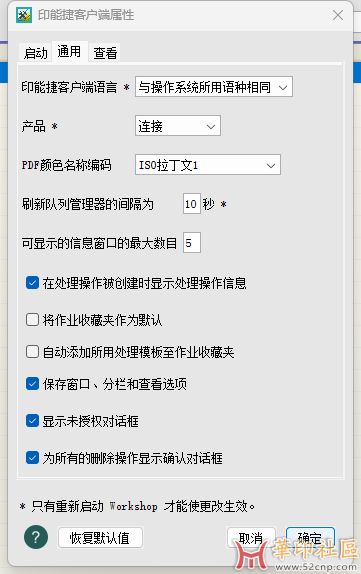Disable 显示未授权对话框 checkbox
Screen dimensions: 361x574
coord(32,421)
